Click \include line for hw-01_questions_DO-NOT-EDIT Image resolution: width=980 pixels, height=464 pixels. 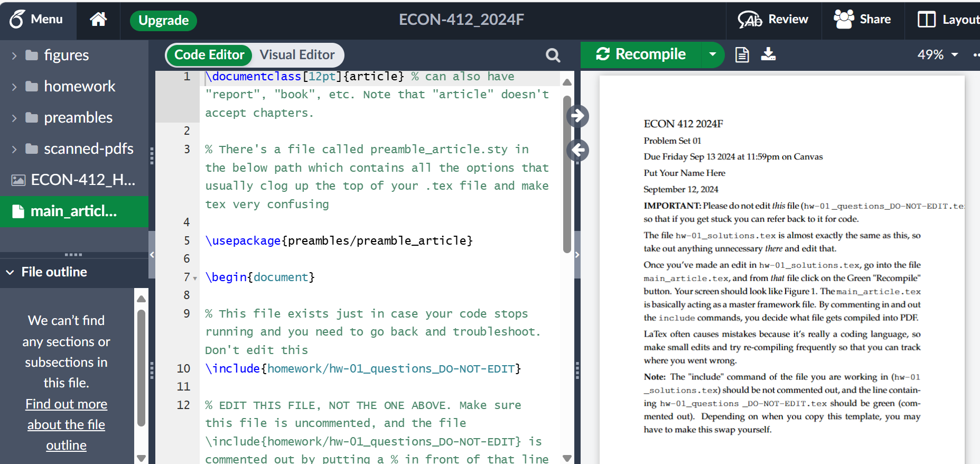363,368
